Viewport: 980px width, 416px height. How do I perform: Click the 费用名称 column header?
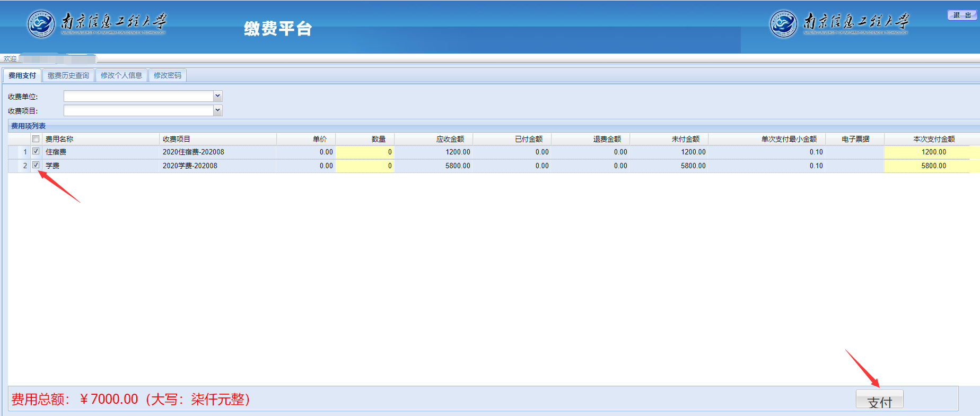(x=59, y=139)
